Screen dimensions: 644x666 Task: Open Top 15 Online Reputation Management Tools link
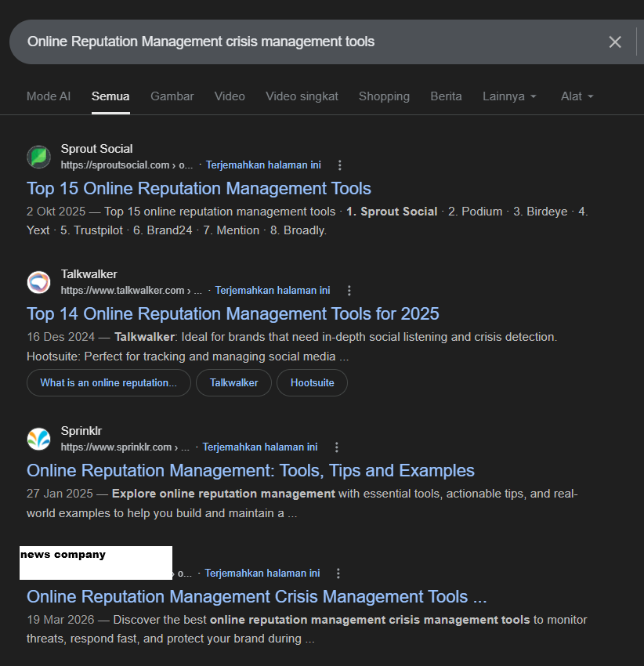(x=199, y=188)
